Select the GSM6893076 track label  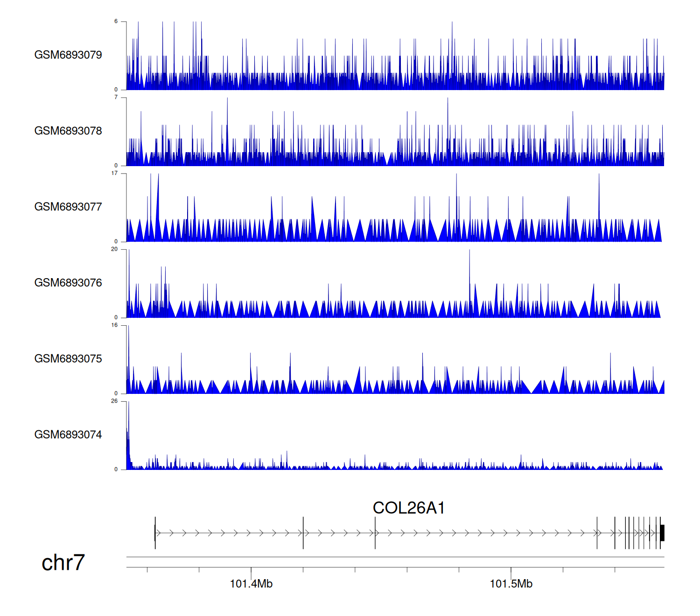[68, 283]
